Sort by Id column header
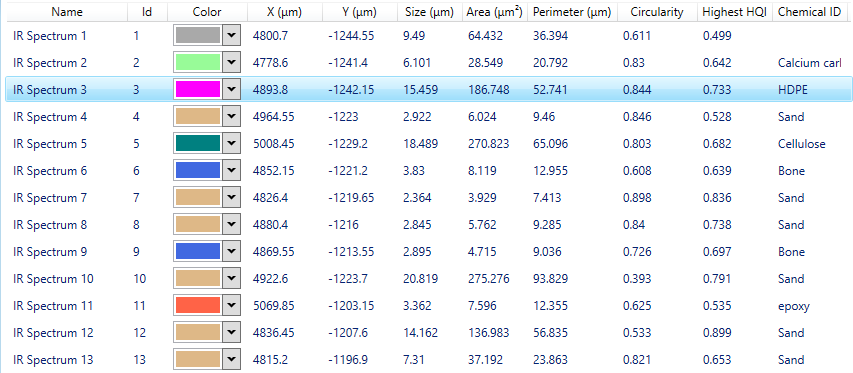 (147, 12)
